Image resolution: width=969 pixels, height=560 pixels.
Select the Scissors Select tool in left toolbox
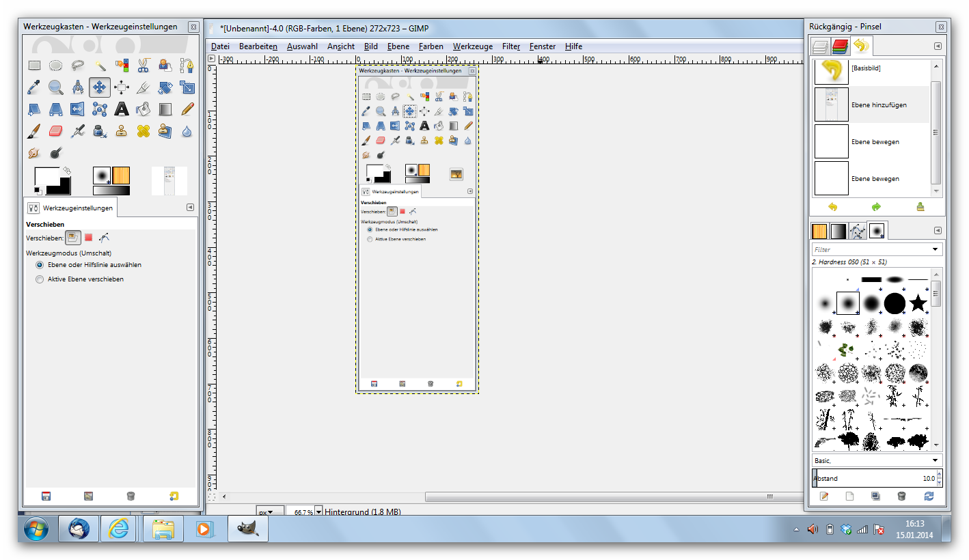[x=144, y=66]
